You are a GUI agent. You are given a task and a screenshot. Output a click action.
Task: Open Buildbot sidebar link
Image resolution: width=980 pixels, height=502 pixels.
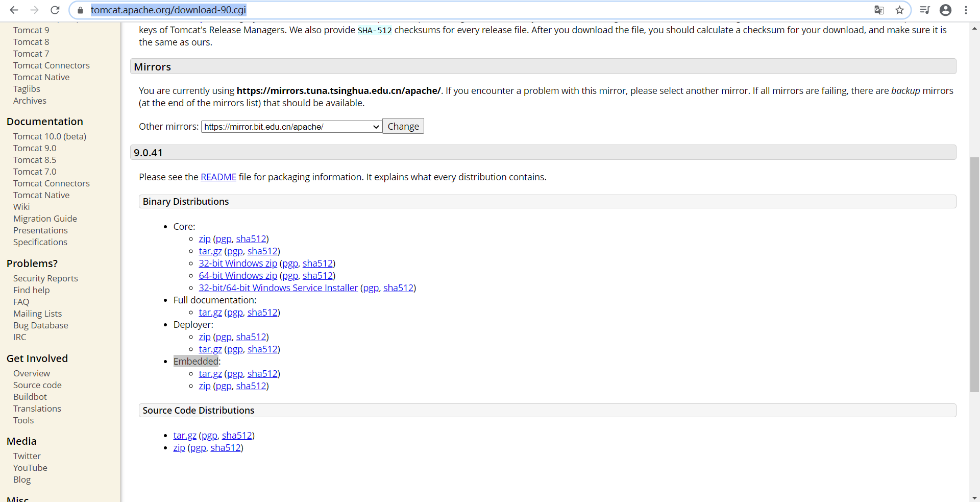click(x=30, y=397)
